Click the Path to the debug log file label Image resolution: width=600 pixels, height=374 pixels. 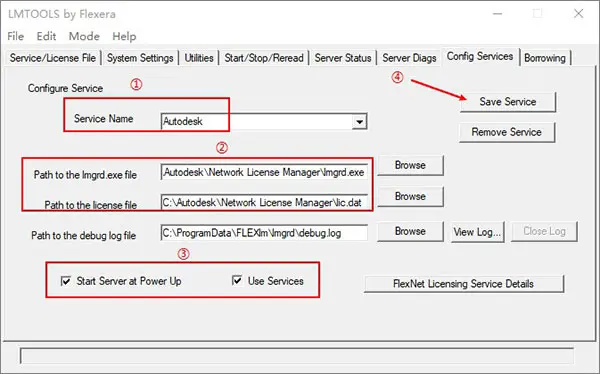(83, 235)
